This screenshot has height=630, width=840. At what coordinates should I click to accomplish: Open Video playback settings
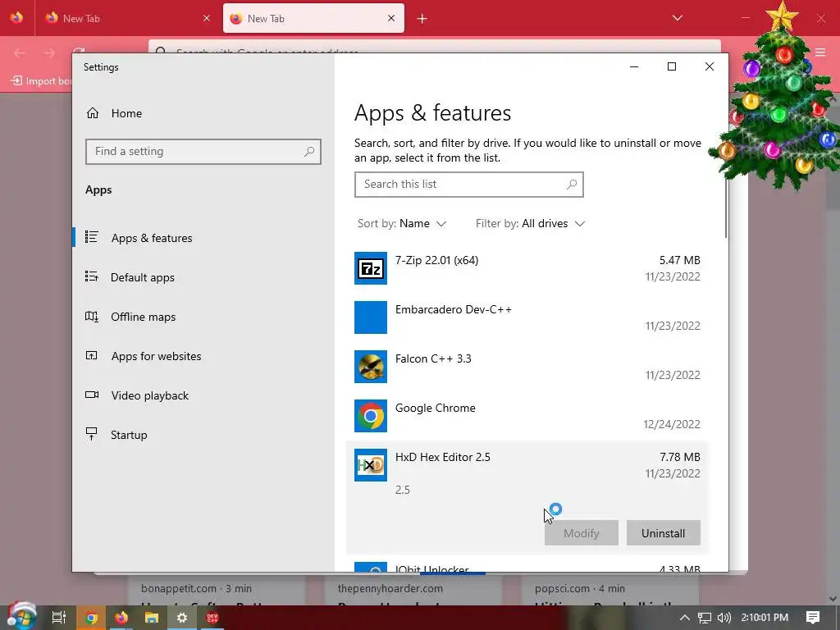point(149,395)
